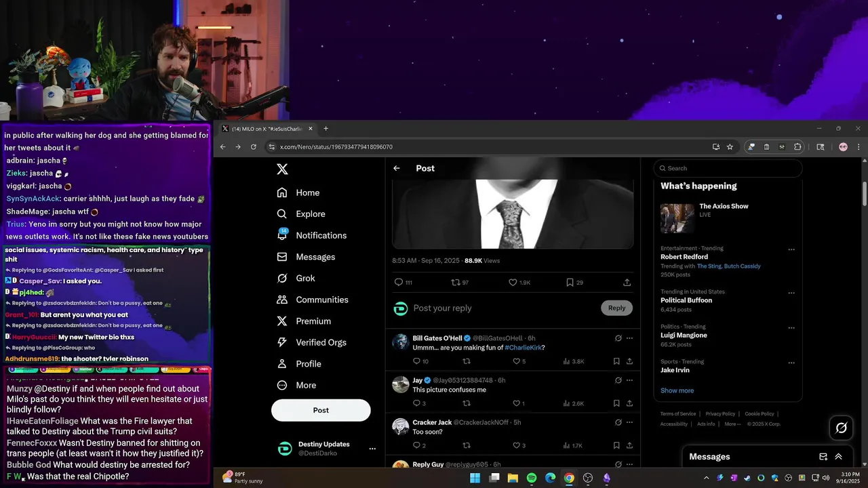Open Chrome three-dot menu

[x=859, y=146]
